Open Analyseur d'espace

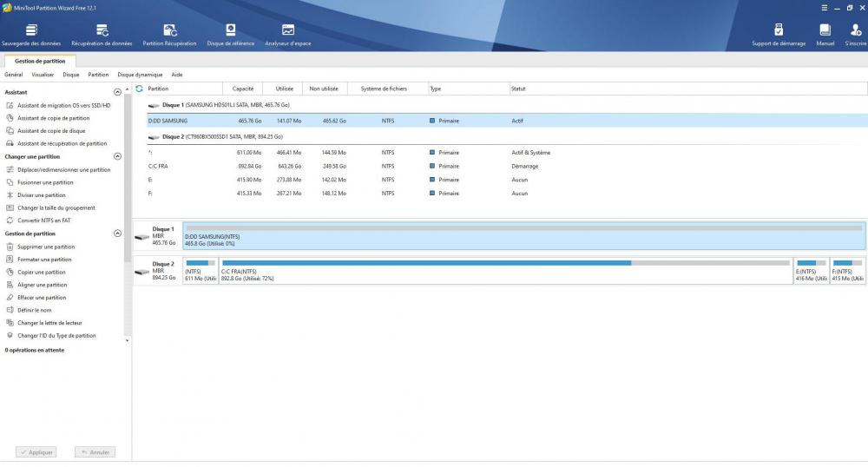point(288,35)
